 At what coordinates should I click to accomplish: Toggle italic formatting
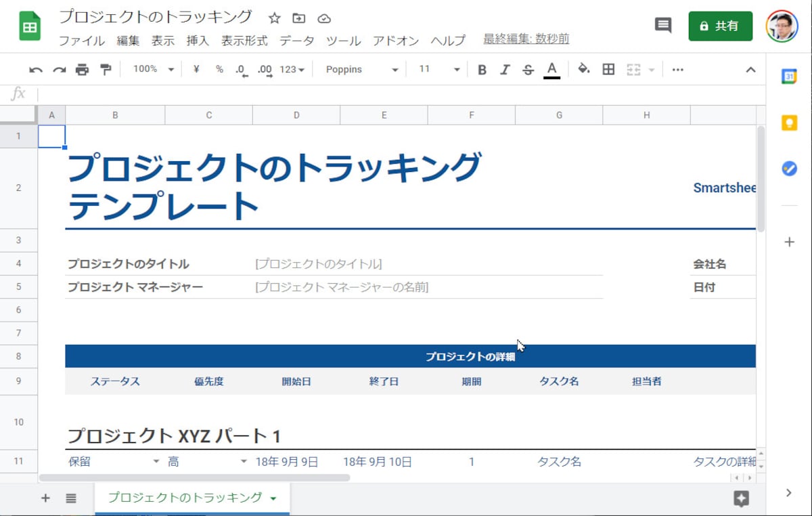point(505,69)
